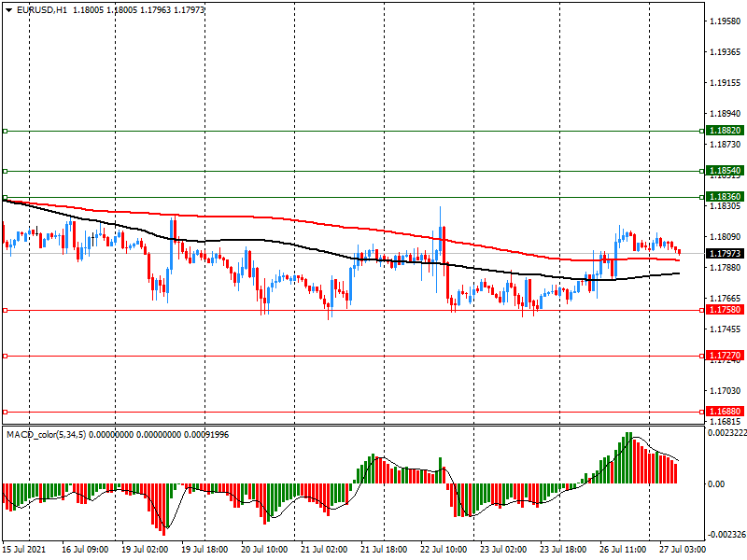Click the 1.16880 red support level label
The image size is (747, 560).
click(x=725, y=412)
